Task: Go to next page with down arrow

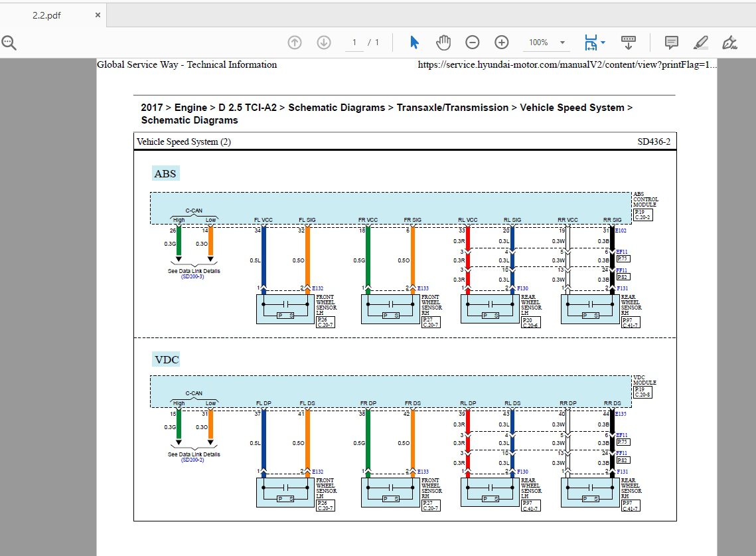Action: click(x=324, y=43)
